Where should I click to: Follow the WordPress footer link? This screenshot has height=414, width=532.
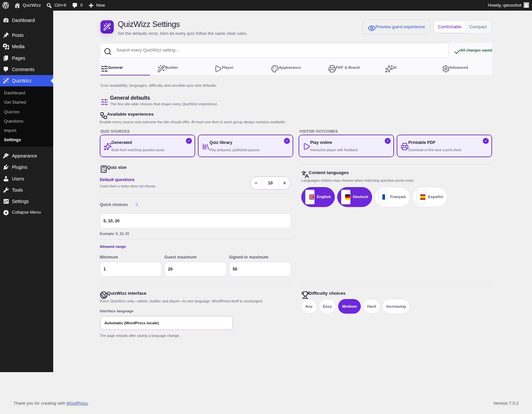(x=77, y=403)
